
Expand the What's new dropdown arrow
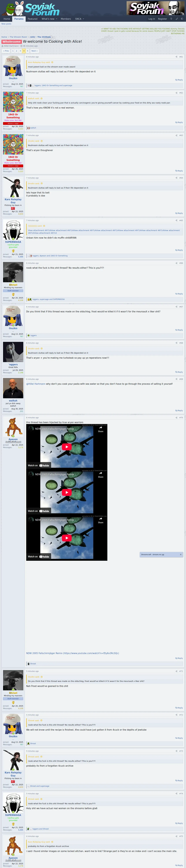click(56, 19)
